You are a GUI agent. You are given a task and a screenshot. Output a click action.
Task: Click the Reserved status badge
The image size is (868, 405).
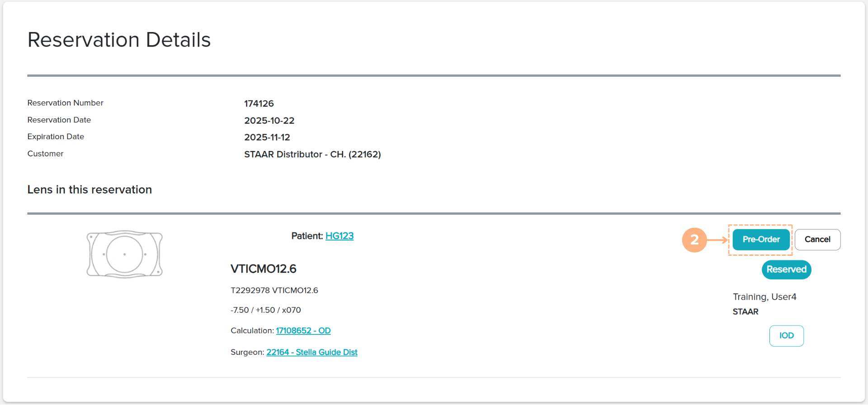pyautogui.click(x=786, y=269)
